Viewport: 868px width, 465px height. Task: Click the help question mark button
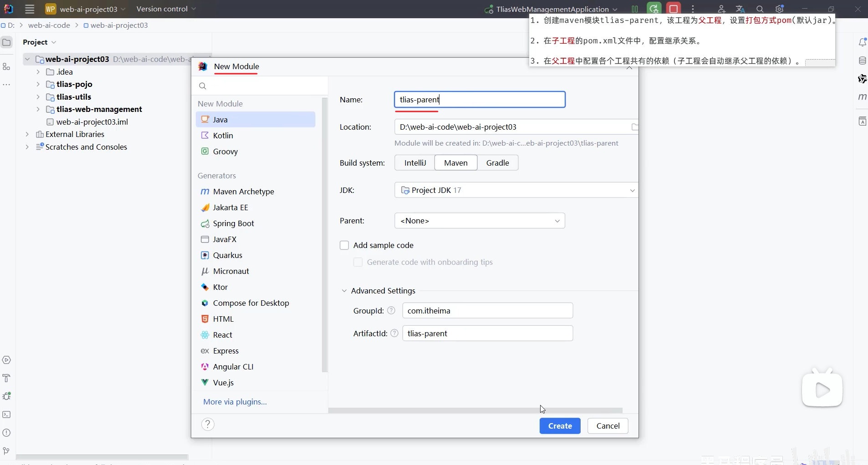[x=208, y=425]
